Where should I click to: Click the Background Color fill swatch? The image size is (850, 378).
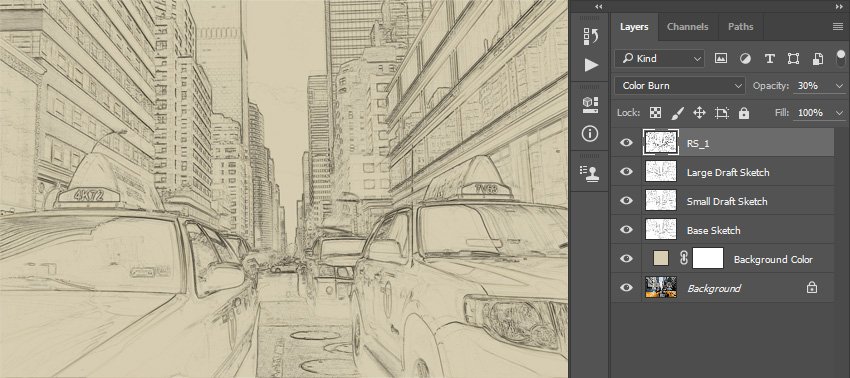[661, 259]
